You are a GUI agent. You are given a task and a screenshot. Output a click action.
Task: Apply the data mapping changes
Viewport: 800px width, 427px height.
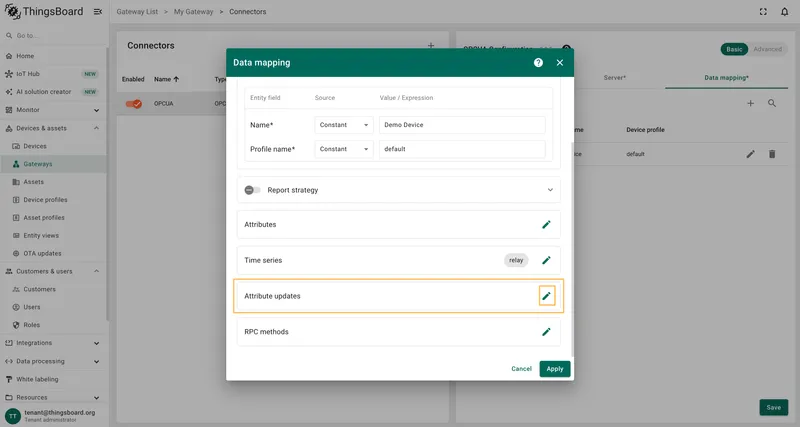(555, 369)
